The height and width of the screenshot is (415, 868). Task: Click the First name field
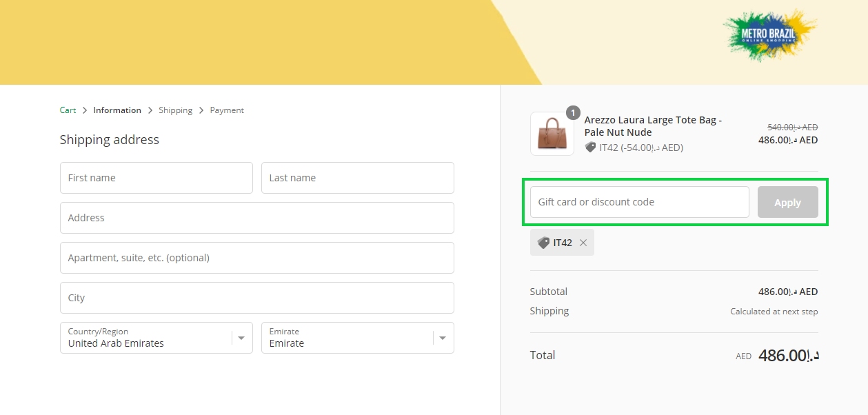click(x=156, y=177)
